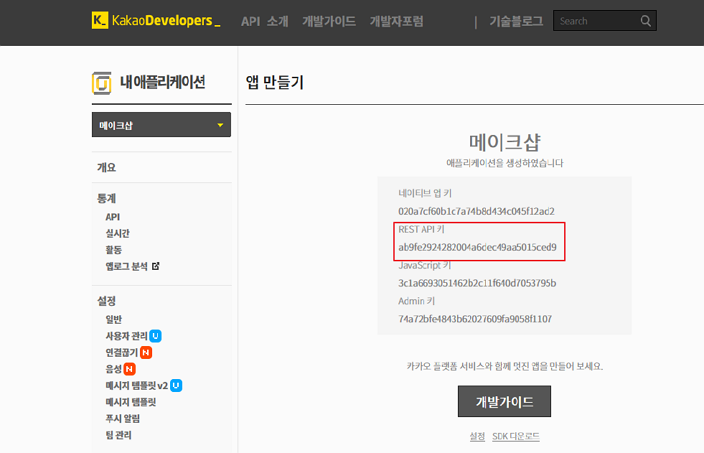This screenshot has width=704, height=453.
Task: Open 메시지 템플릿 v2 settings
Action: point(136,386)
